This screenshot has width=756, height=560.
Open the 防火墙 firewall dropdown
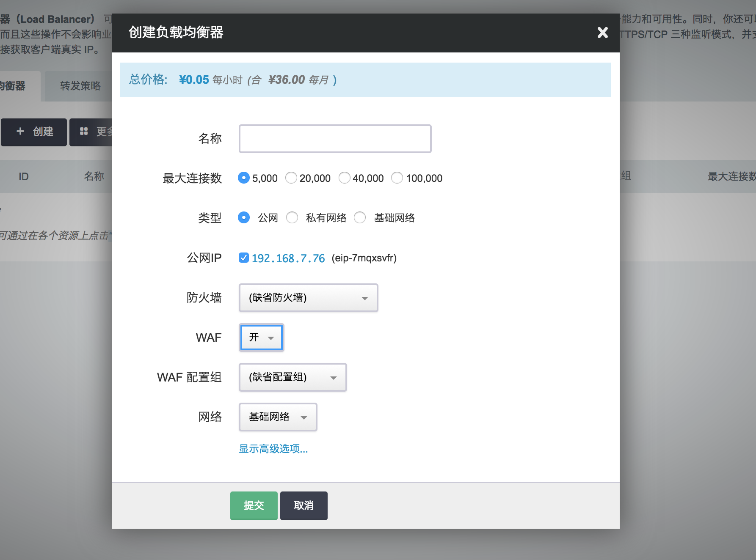point(308,298)
